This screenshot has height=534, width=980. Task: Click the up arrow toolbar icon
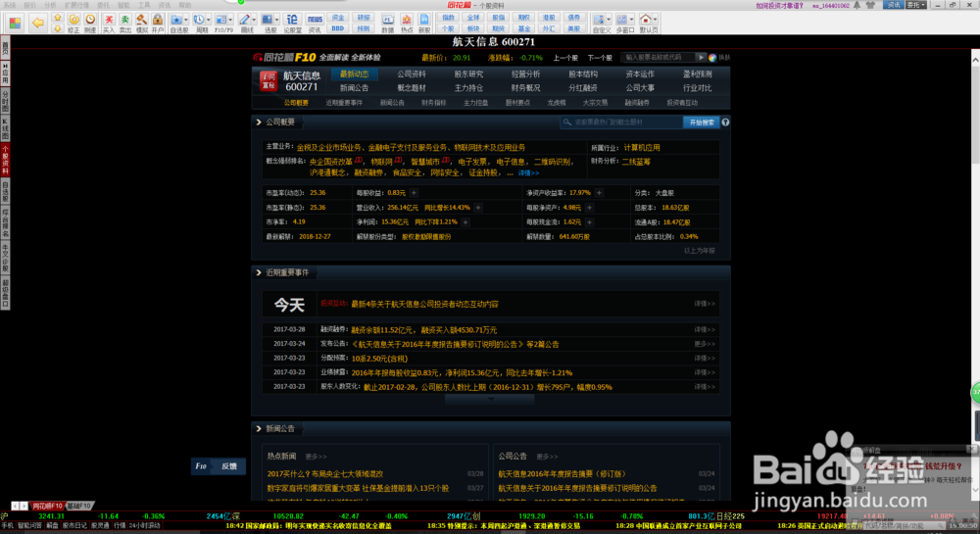(x=57, y=18)
